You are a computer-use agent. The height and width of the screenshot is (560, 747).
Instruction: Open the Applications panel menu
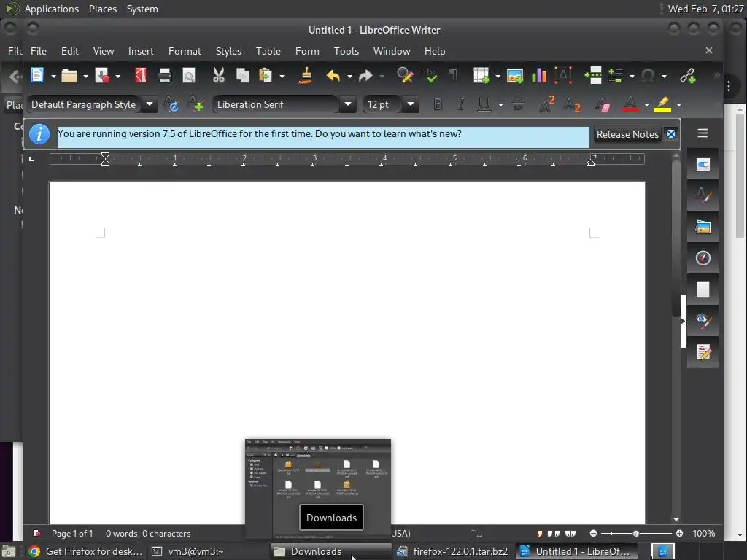[52, 9]
